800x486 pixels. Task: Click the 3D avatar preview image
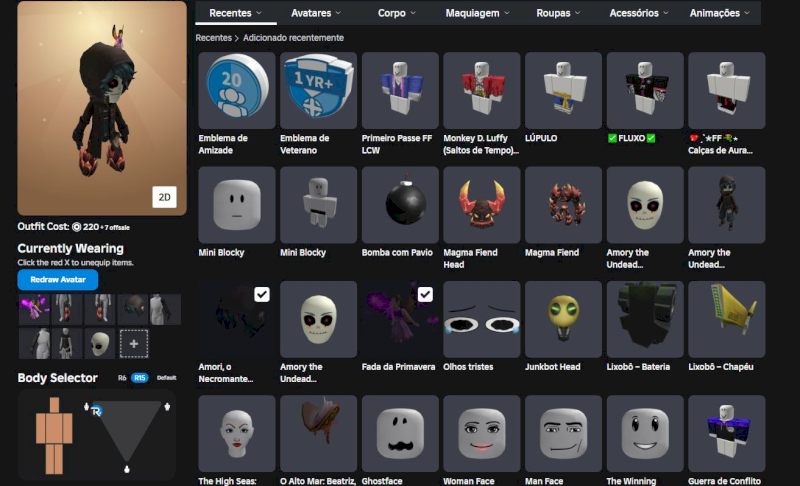point(102,108)
